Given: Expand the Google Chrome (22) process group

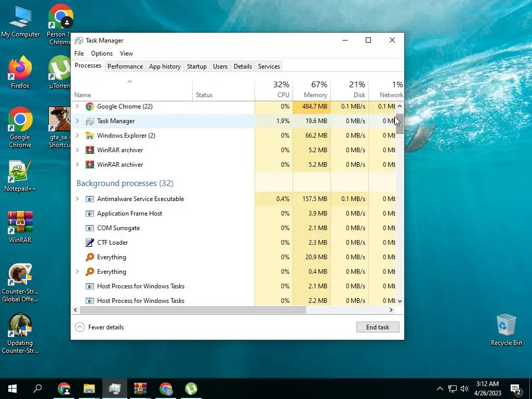Looking at the screenshot, I should tap(77, 107).
